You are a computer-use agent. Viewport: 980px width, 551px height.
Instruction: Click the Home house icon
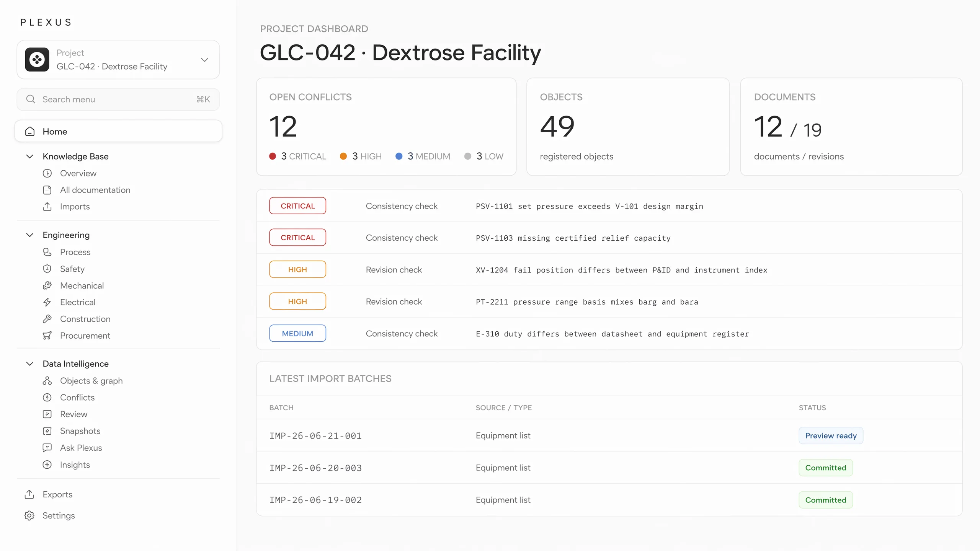30,132
